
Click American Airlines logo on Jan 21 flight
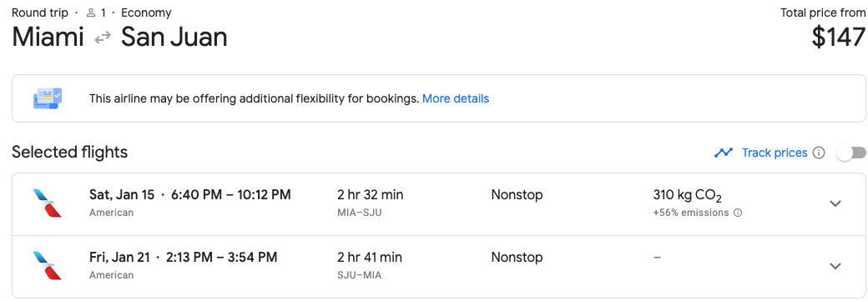coord(48,266)
